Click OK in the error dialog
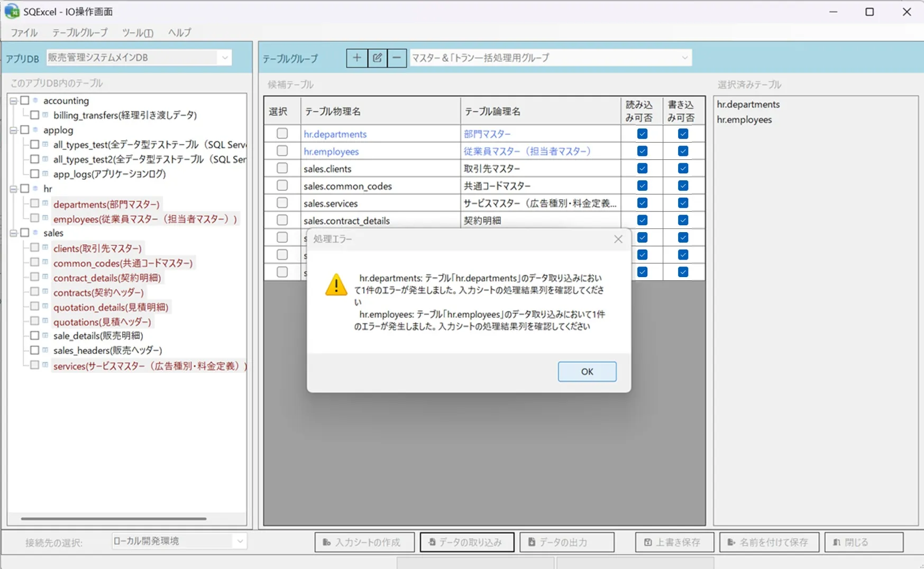The image size is (924, 569). [587, 371]
